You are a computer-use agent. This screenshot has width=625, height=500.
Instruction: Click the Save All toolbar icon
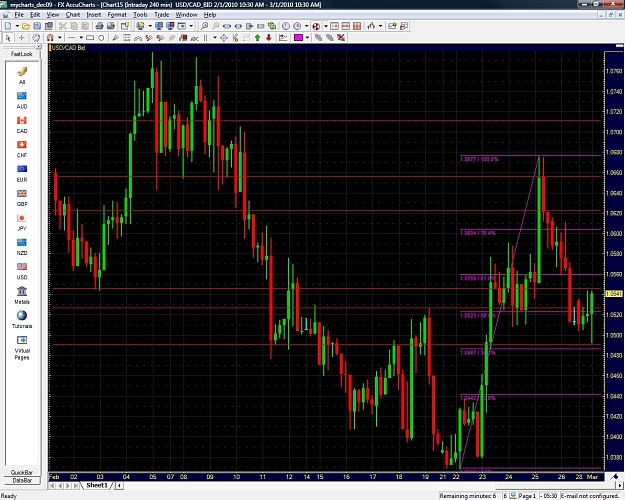coord(49,26)
